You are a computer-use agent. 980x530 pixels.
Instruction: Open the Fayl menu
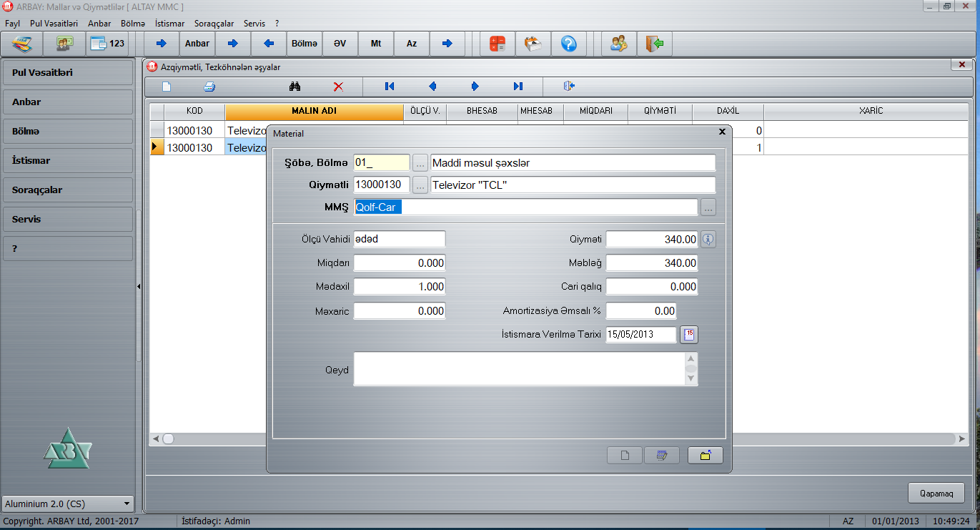click(12, 24)
